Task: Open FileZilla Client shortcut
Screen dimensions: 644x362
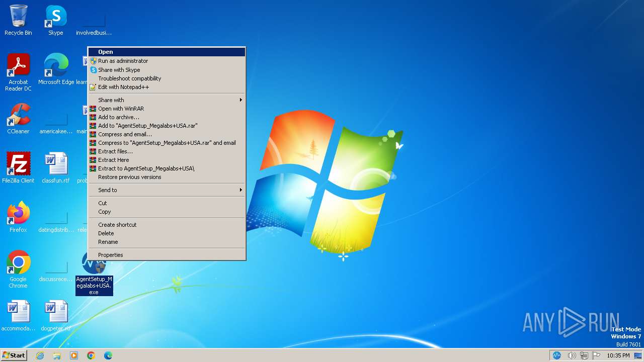Action: 18,168
